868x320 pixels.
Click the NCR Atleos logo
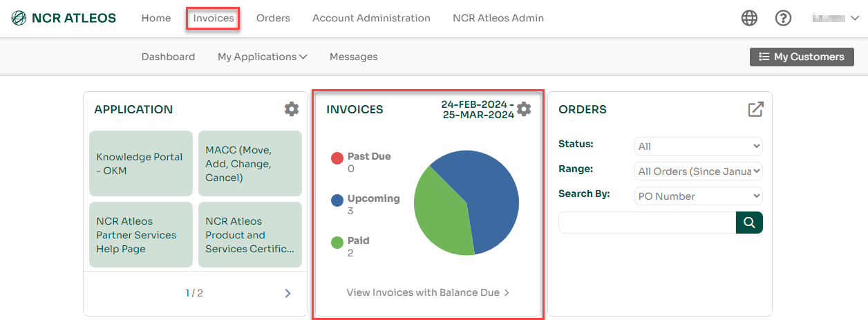pos(64,18)
